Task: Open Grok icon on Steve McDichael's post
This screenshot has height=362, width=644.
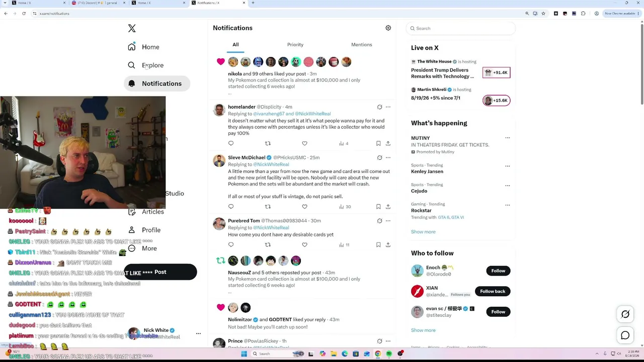Action: tap(380, 157)
